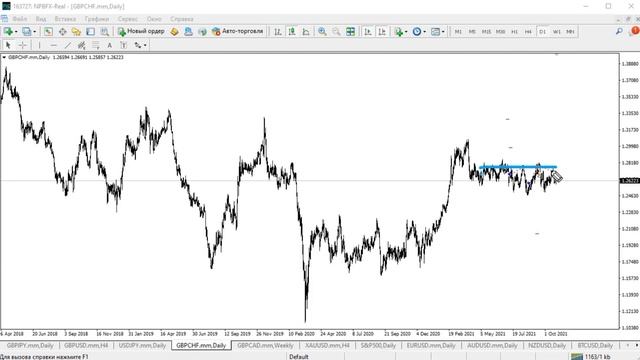This screenshot has height=360, width=640.
Task: Click the Новый ордер button
Action: point(141,31)
